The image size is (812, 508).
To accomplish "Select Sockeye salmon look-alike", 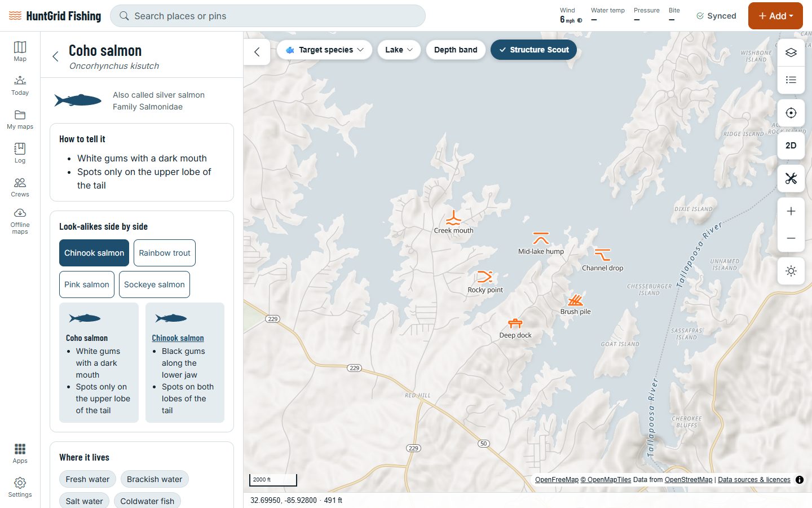I will coord(155,284).
